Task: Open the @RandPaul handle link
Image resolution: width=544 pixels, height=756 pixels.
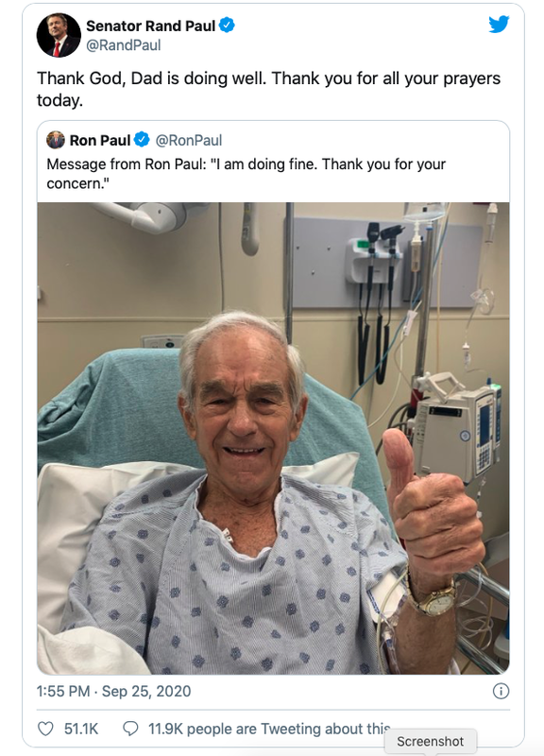Action: [x=124, y=45]
